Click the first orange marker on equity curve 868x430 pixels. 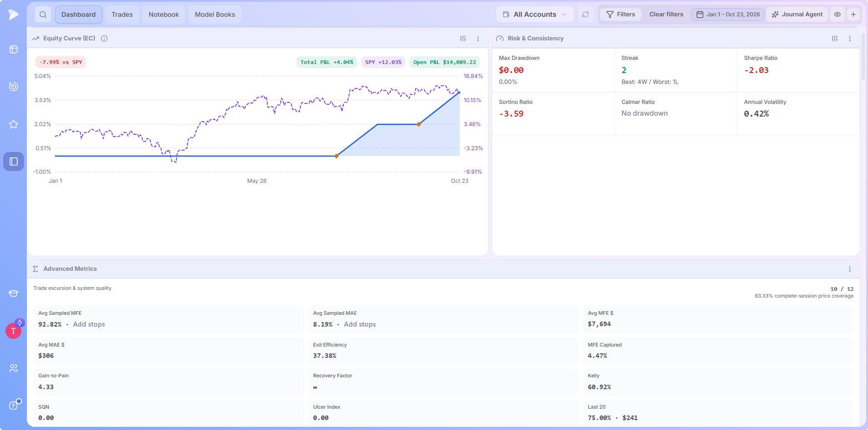[x=336, y=156]
